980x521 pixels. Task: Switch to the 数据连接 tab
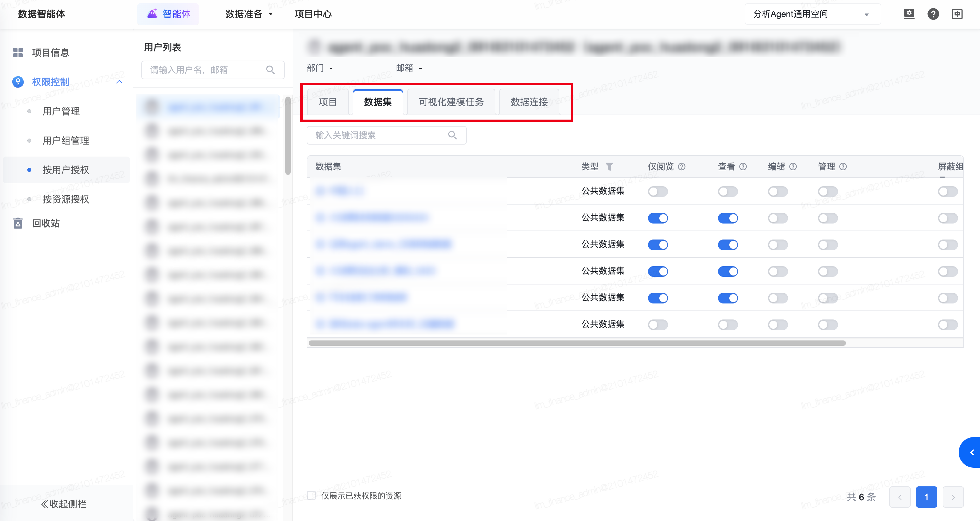[x=529, y=102]
